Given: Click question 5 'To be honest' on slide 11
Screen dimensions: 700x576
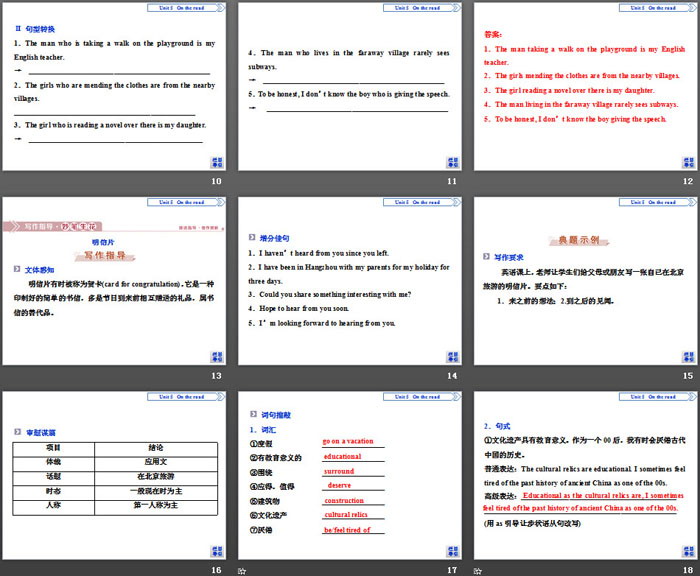Looking at the screenshot, I should pos(349,94).
